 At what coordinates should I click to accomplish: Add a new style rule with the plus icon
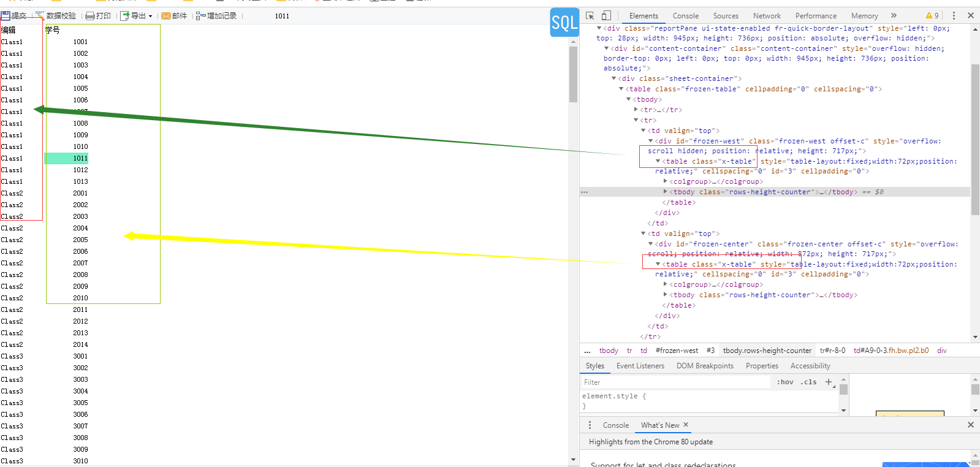[x=829, y=382]
